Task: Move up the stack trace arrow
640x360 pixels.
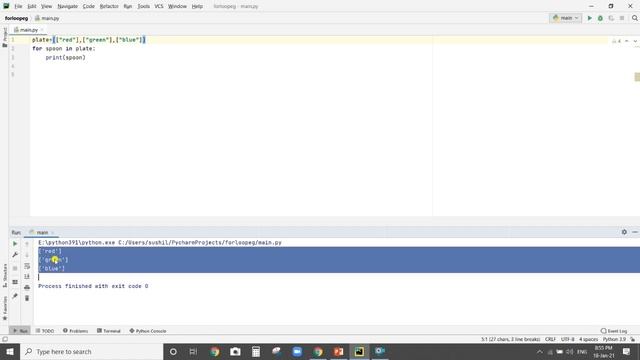Action: 27,244
